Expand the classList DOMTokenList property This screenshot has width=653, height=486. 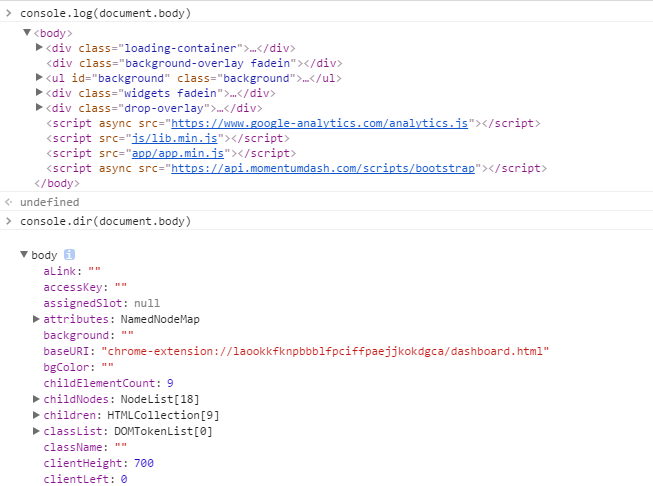click(x=37, y=431)
